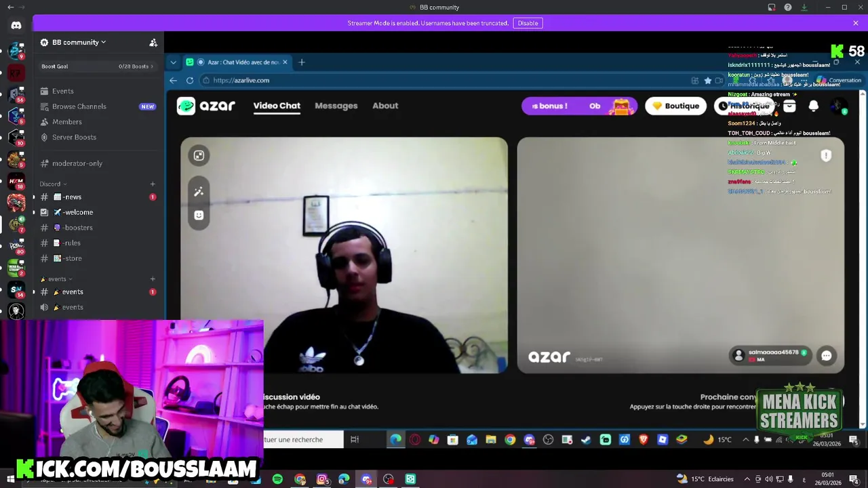Reload the azarlive.com page
The image size is (868, 488).
coord(190,80)
